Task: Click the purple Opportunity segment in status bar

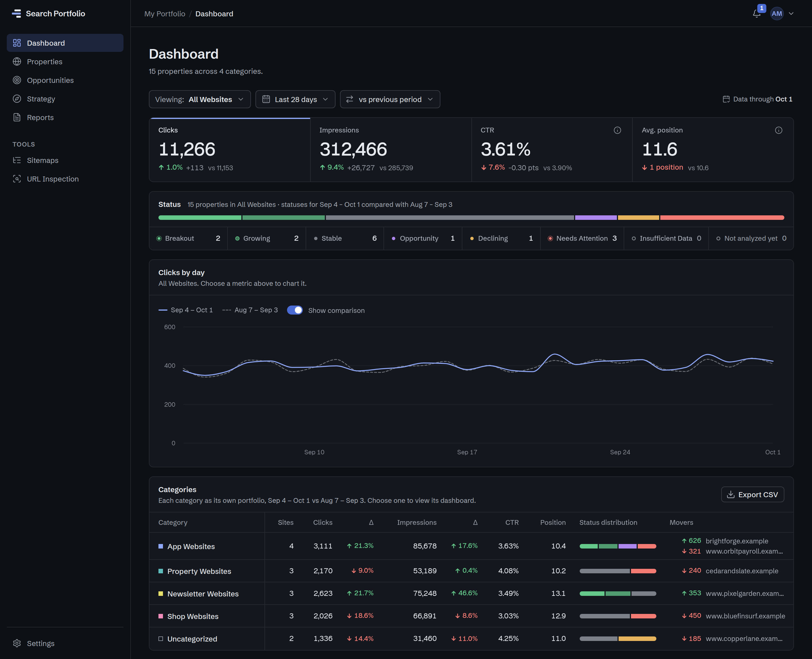Action: coord(596,218)
